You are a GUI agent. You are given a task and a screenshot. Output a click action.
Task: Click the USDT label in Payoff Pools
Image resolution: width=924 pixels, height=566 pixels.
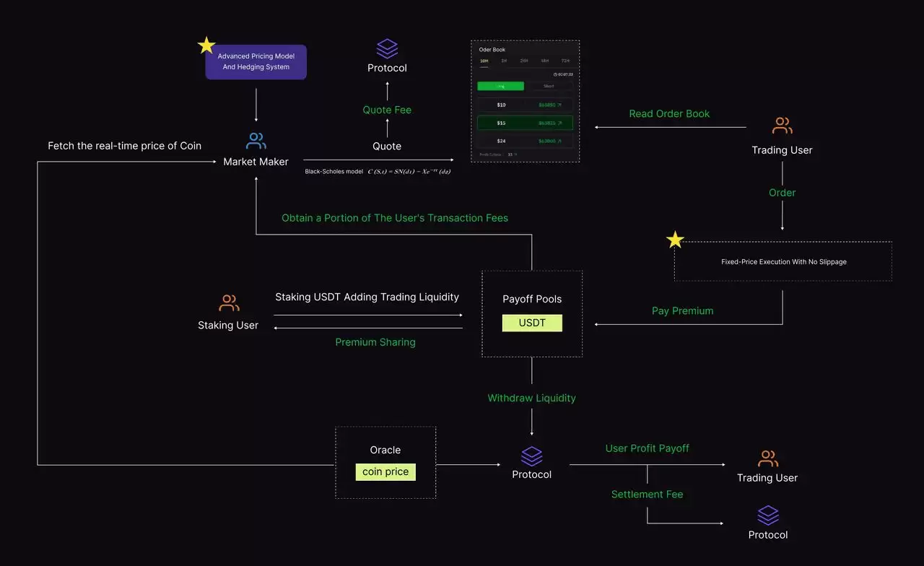click(532, 323)
